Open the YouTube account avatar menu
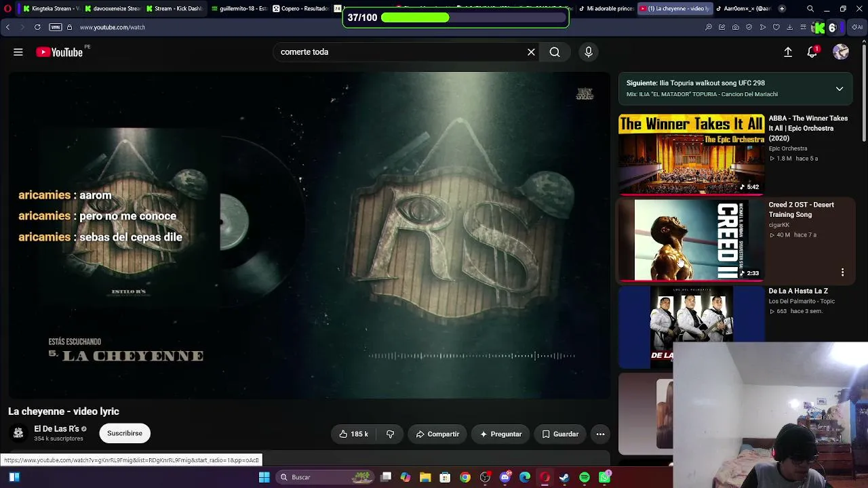This screenshot has width=868, height=488. 841,52
